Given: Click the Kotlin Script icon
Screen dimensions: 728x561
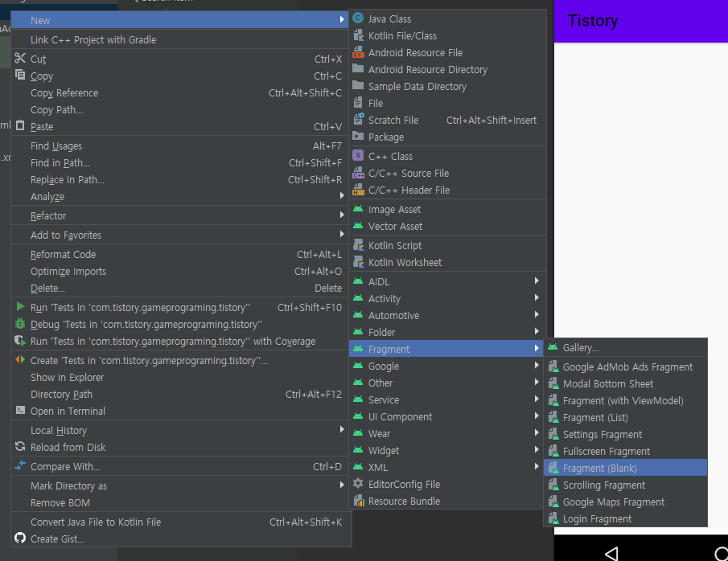Looking at the screenshot, I should pos(358,245).
